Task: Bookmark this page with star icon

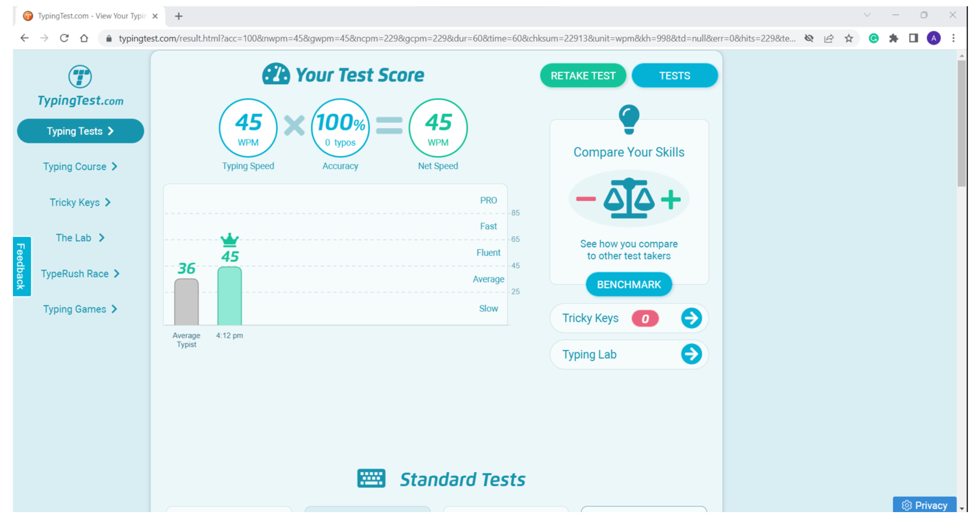Action: pyautogui.click(x=849, y=38)
